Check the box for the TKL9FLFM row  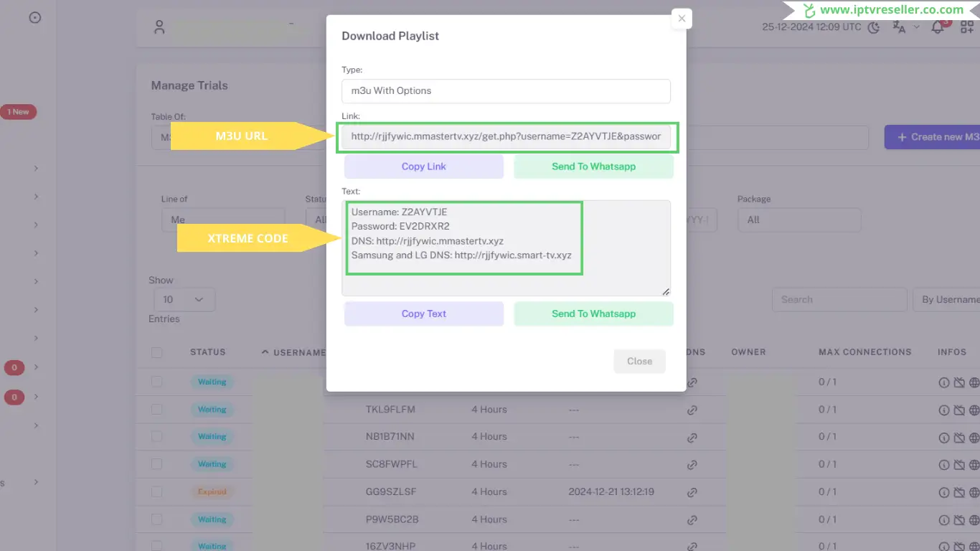point(156,410)
